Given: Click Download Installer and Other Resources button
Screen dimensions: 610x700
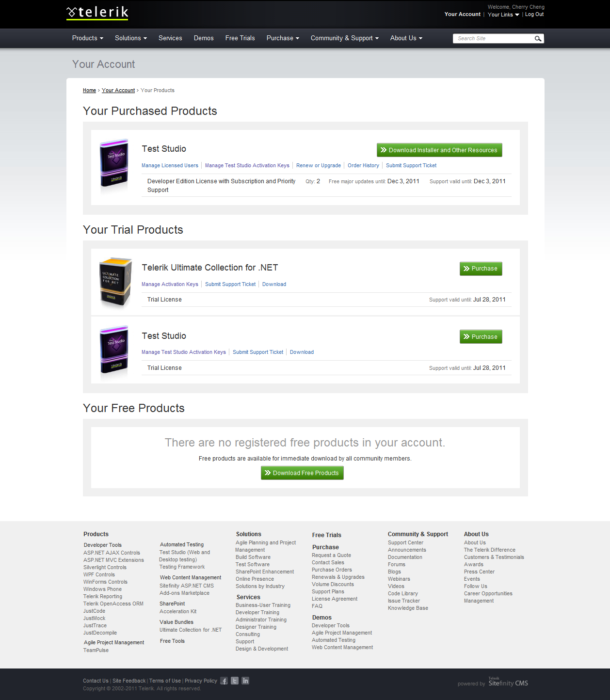Looking at the screenshot, I should tap(439, 150).
